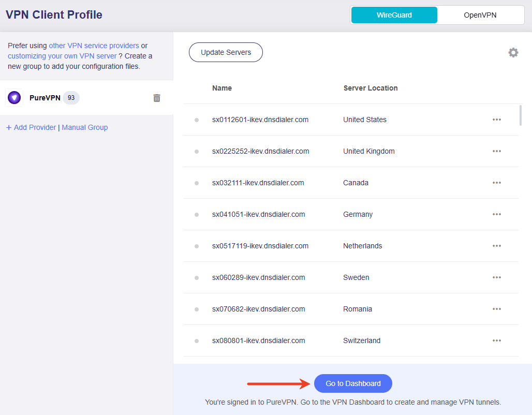532x415 pixels.
Task: Open the other VPN service providers link
Action: point(94,46)
